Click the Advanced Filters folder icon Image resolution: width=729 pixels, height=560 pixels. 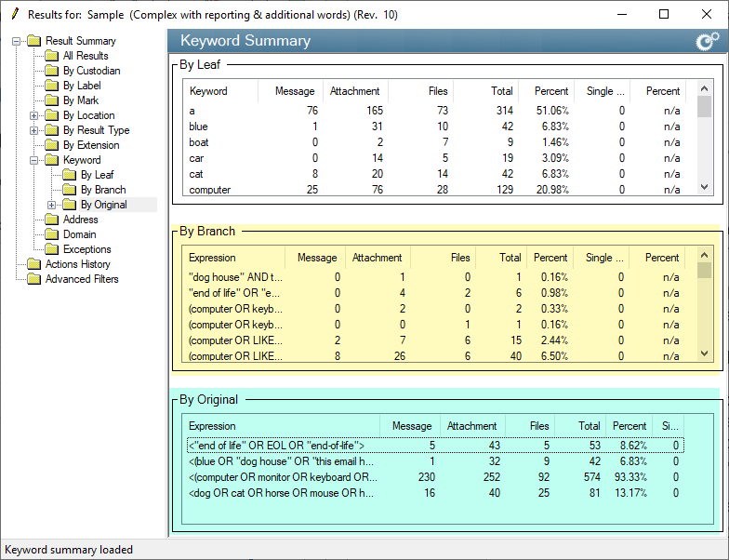pyautogui.click(x=34, y=279)
